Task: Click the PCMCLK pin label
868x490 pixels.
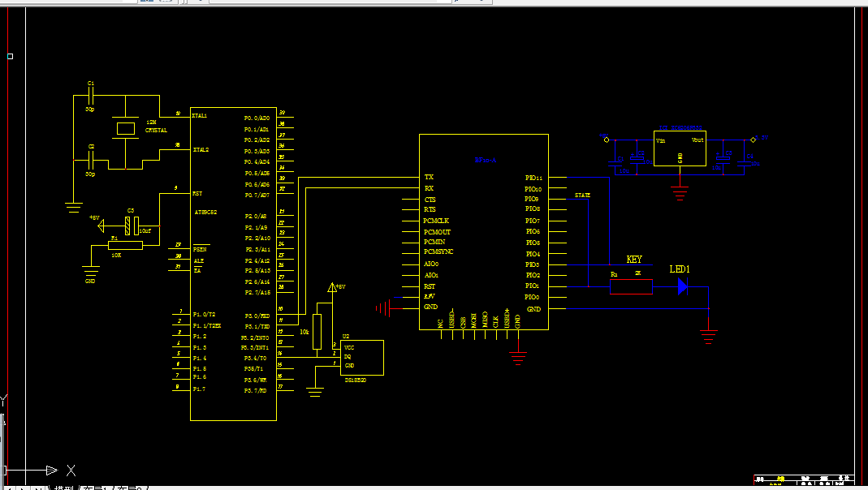Action: click(x=436, y=221)
